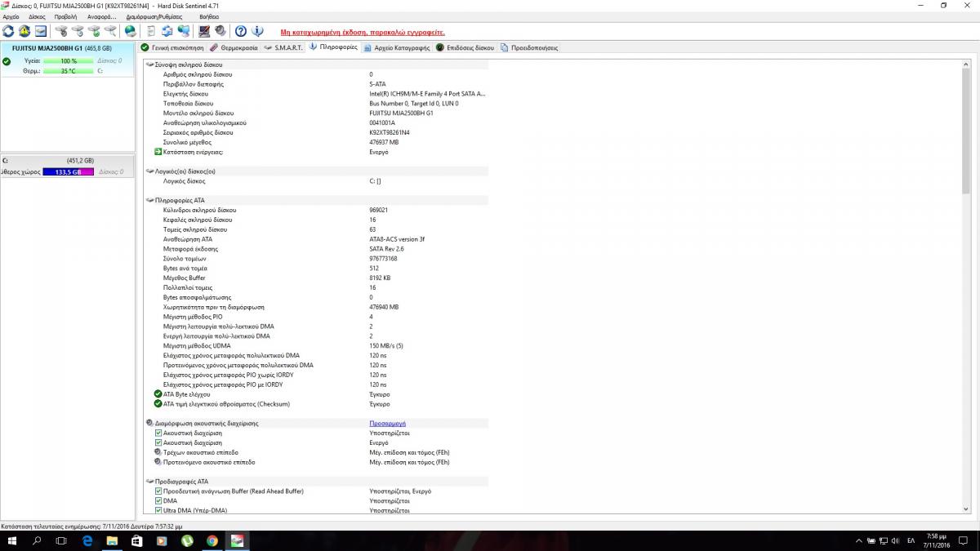
Task: Open the Βοήθεια menu
Action: coord(209,16)
